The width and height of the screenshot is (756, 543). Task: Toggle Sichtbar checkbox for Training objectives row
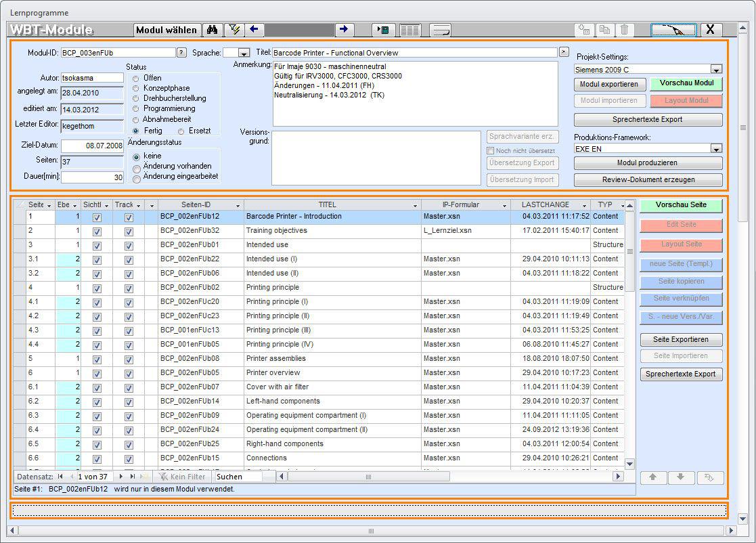97,231
